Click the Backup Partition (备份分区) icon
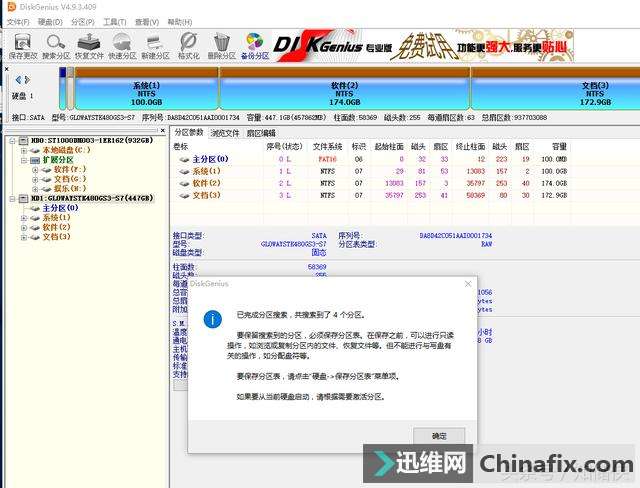Viewport: 640px width, 488px height. 255,46
